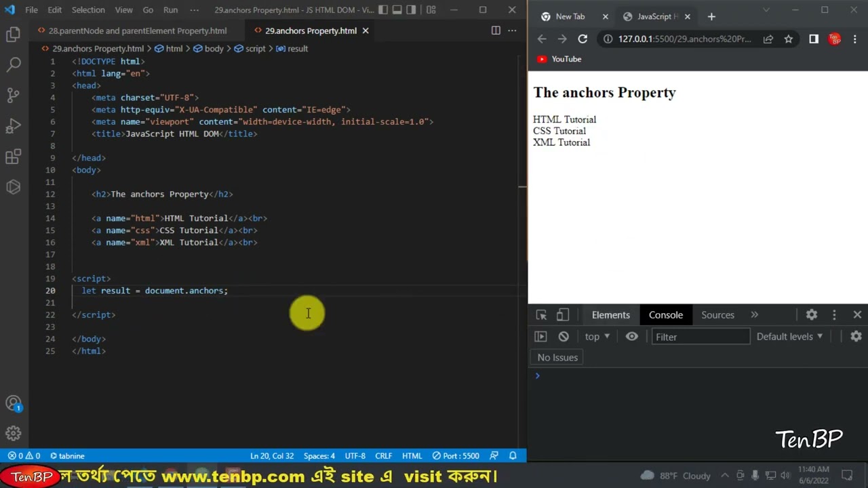This screenshot has width=868, height=488.
Task: Click the 29.anchors Property.html breadcrumb
Action: click(93, 49)
